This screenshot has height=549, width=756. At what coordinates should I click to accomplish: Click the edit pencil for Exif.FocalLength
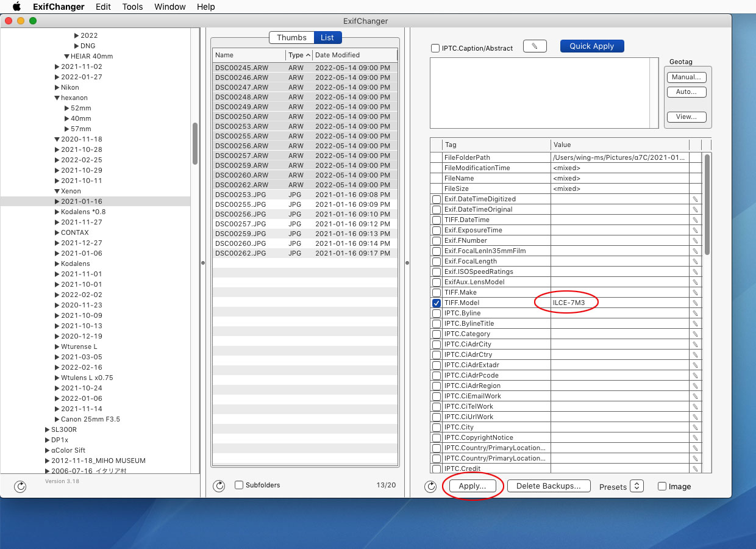(x=695, y=262)
